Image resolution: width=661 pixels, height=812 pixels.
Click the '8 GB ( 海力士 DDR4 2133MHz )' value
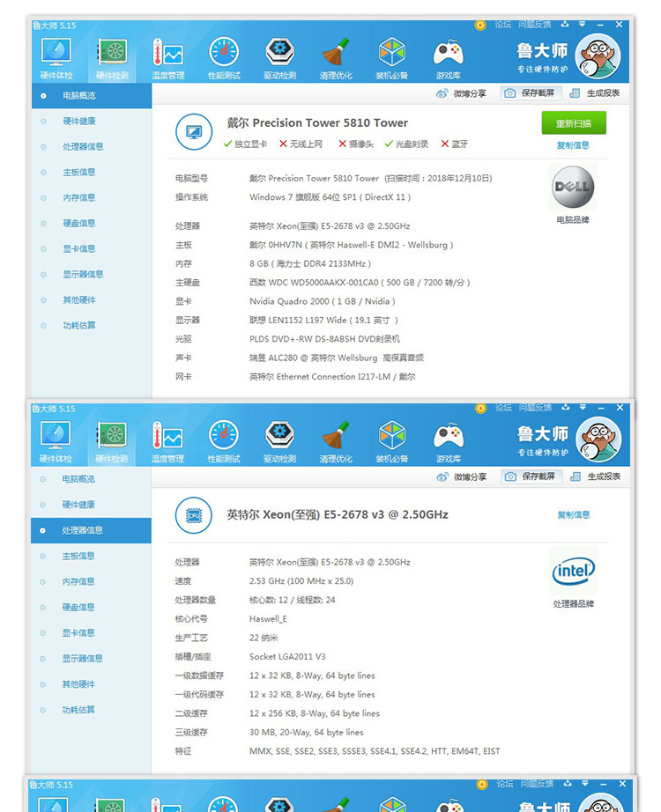pos(310,263)
